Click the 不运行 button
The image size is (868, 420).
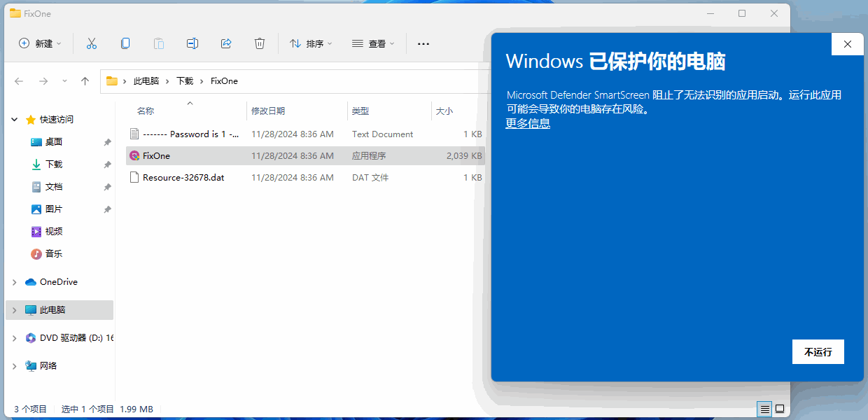818,352
